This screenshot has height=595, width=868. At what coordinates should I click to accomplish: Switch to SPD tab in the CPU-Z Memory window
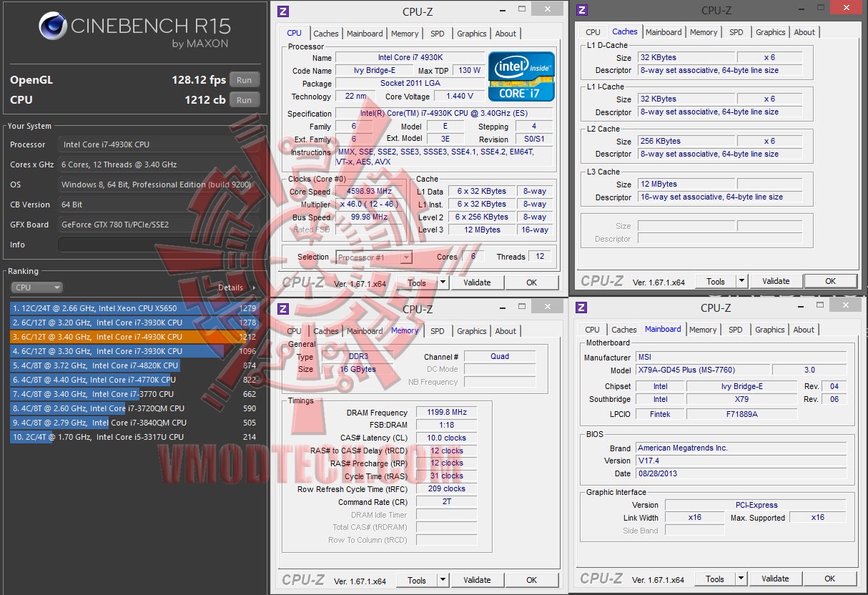437,331
